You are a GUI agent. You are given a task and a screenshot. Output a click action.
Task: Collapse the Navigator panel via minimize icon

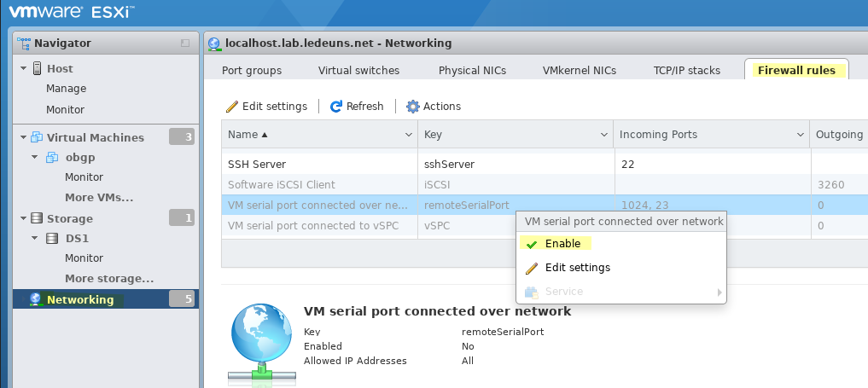coord(185,43)
